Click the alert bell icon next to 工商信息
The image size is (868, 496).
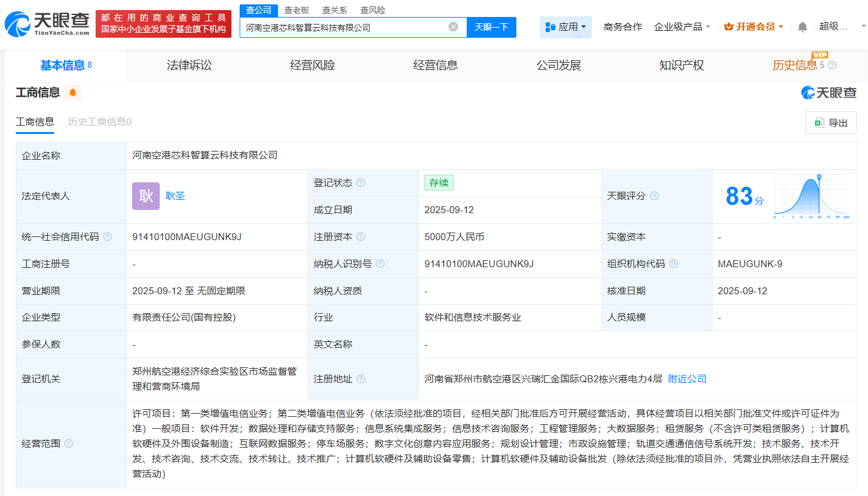pos(71,92)
